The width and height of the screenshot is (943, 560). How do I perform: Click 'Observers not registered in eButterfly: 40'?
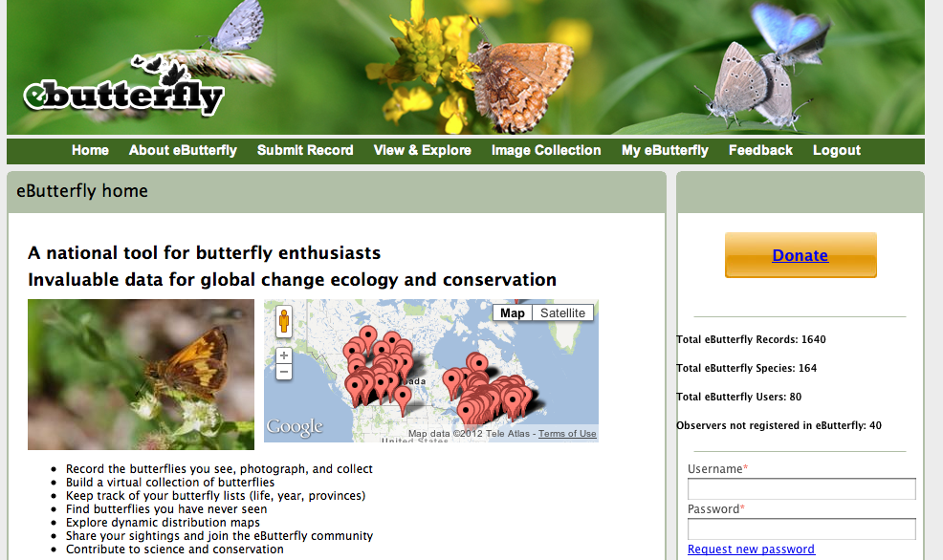coord(779,425)
